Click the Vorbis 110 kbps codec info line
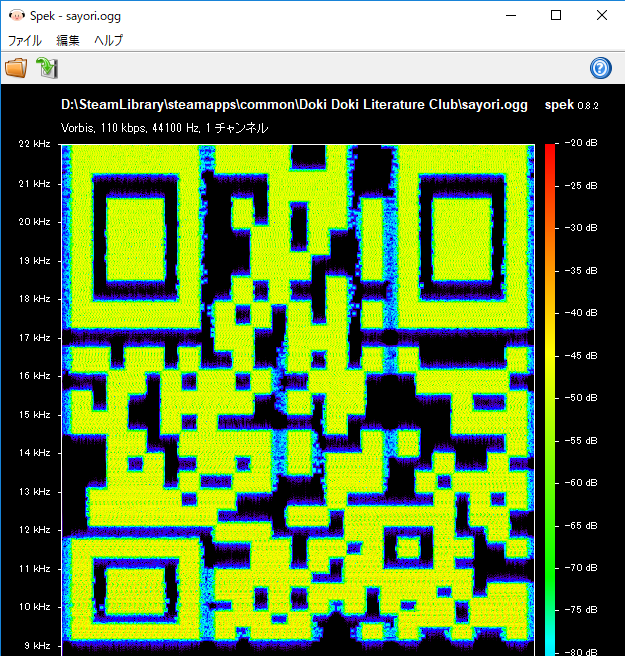The image size is (625, 656). point(164,128)
